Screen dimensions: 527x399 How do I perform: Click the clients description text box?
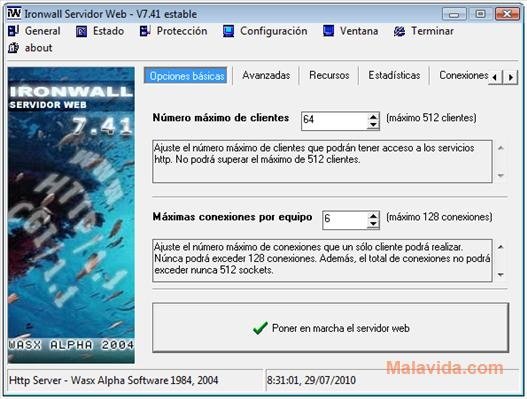pos(322,161)
